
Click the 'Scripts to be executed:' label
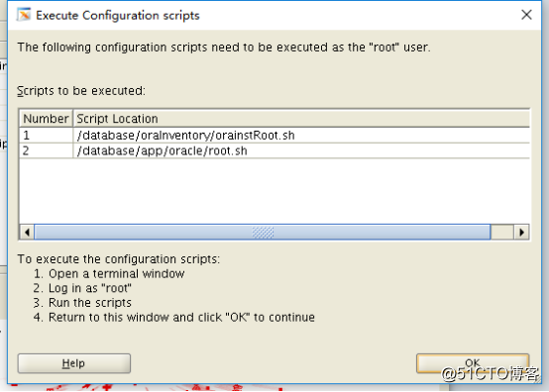(81, 91)
